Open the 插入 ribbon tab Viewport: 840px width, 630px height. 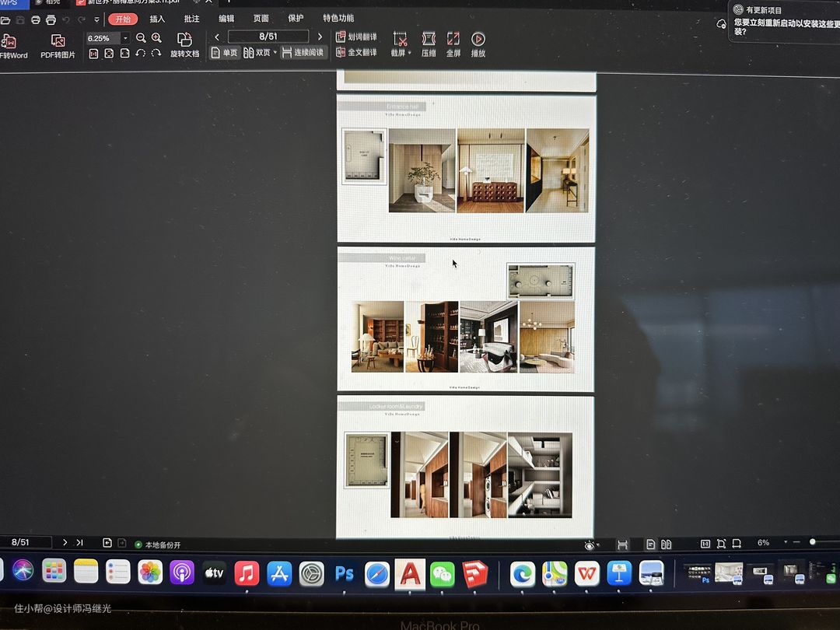pyautogui.click(x=157, y=19)
